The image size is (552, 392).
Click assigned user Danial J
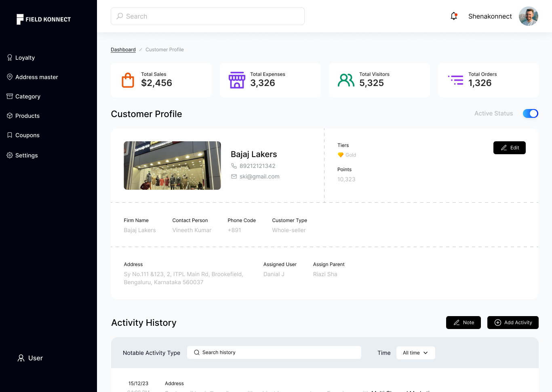pos(274,274)
